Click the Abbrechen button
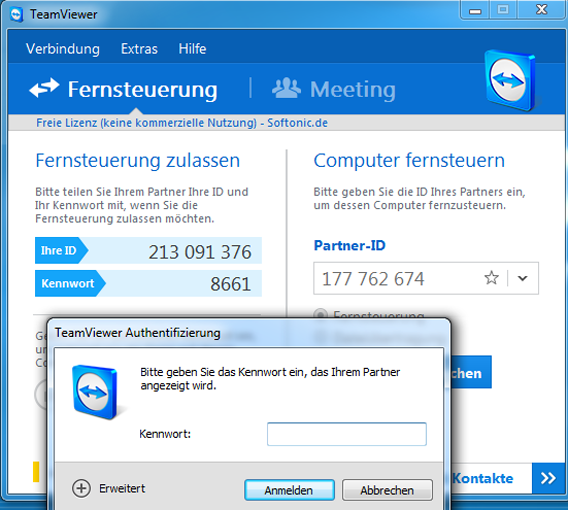Image resolution: width=568 pixels, height=510 pixels. [x=387, y=490]
